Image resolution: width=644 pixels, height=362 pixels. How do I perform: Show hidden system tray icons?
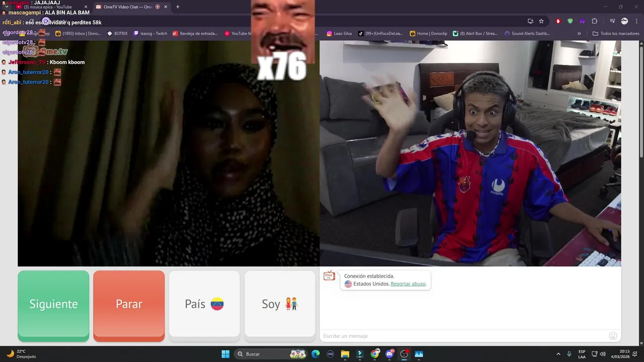click(x=558, y=354)
